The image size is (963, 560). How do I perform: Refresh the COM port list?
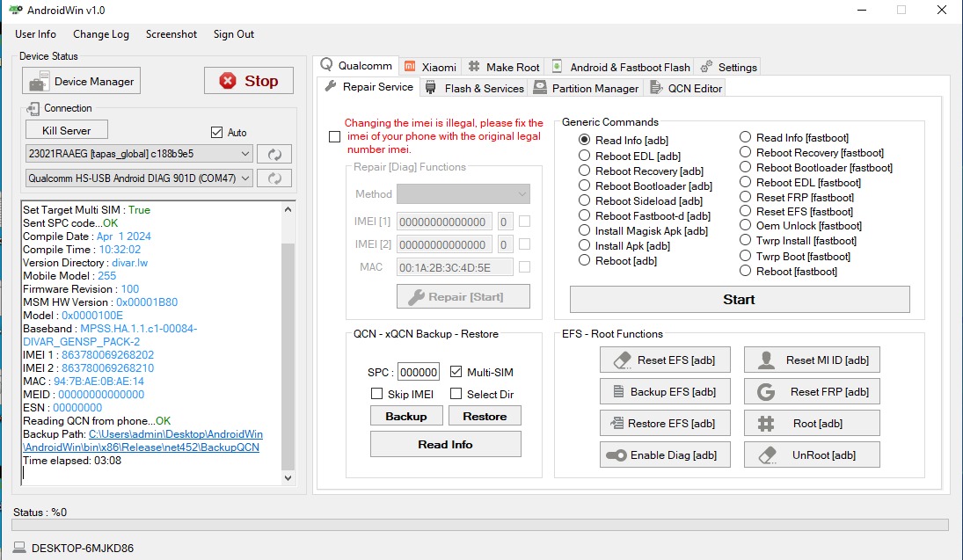click(274, 178)
